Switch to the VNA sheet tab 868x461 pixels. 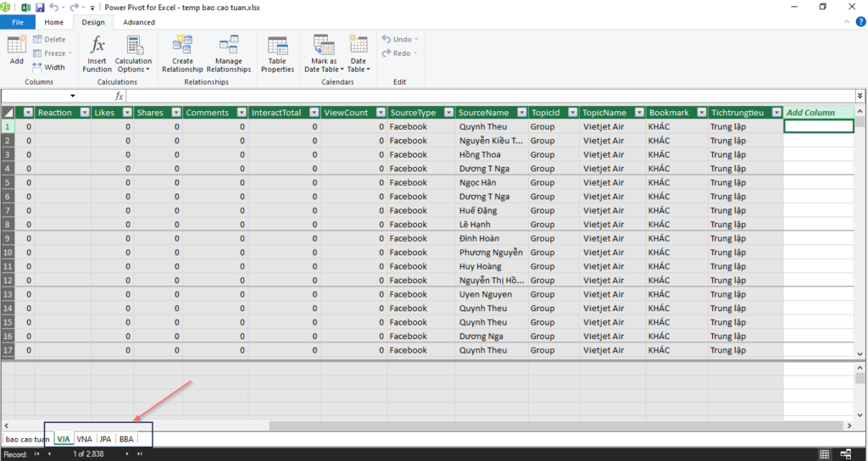84,439
